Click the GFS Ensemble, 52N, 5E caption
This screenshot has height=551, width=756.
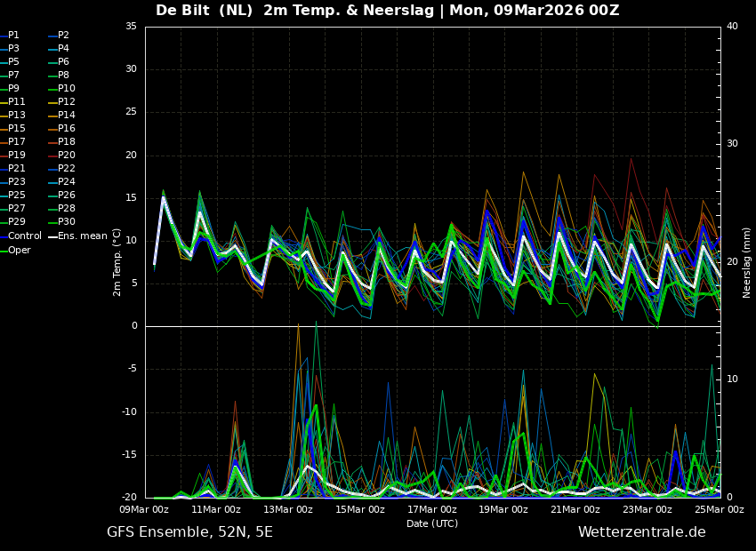[189, 532]
